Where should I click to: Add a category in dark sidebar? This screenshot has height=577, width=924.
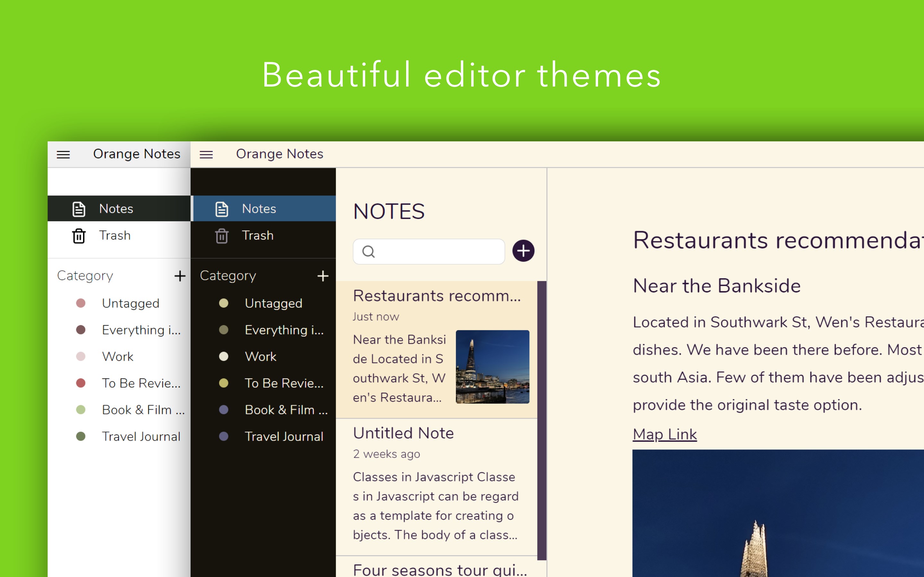[323, 276]
